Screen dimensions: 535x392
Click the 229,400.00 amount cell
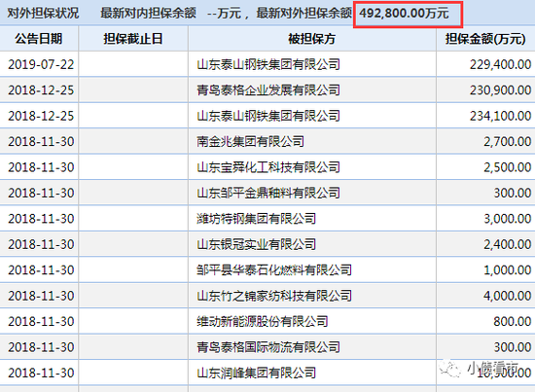tap(500, 64)
